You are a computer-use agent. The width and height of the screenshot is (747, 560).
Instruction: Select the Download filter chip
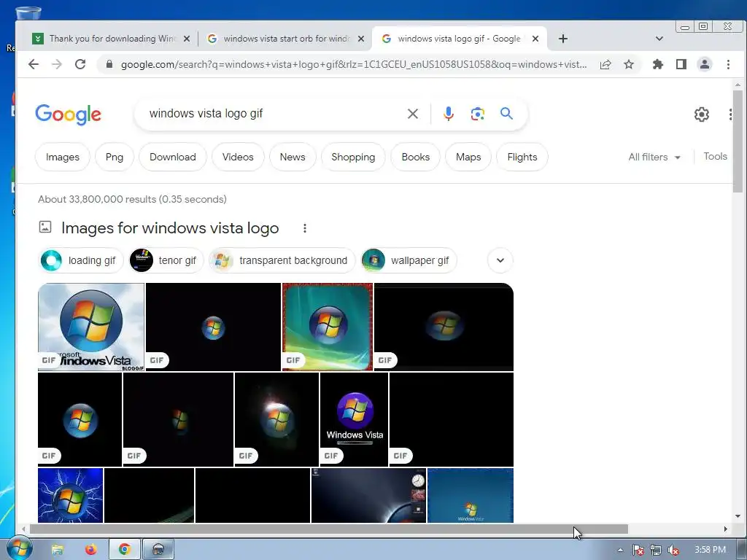pos(173,157)
